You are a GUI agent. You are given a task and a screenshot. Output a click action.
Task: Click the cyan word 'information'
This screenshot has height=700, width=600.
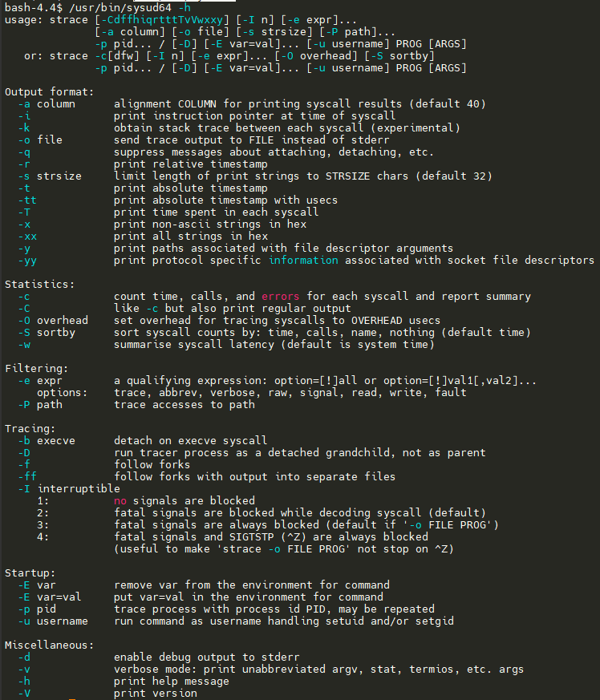click(303, 261)
